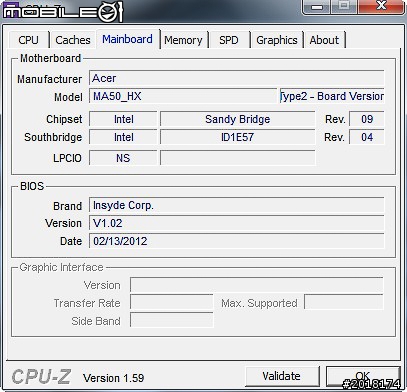Click the Graphic Interface group heading
This screenshot has height=392, width=407.
(61, 267)
